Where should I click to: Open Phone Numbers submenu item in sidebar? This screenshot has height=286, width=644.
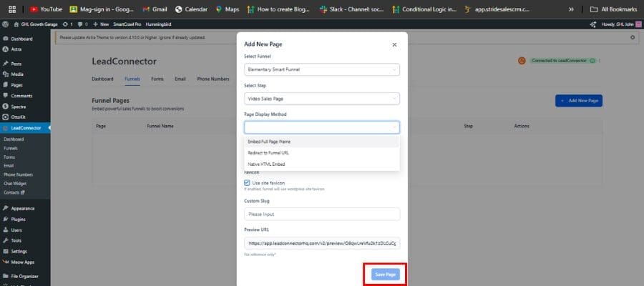point(18,174)
